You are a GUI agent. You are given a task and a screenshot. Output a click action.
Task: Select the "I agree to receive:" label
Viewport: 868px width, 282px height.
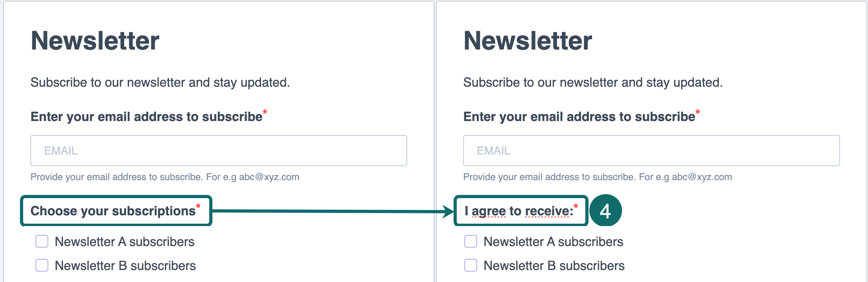[x=519, y=211]
